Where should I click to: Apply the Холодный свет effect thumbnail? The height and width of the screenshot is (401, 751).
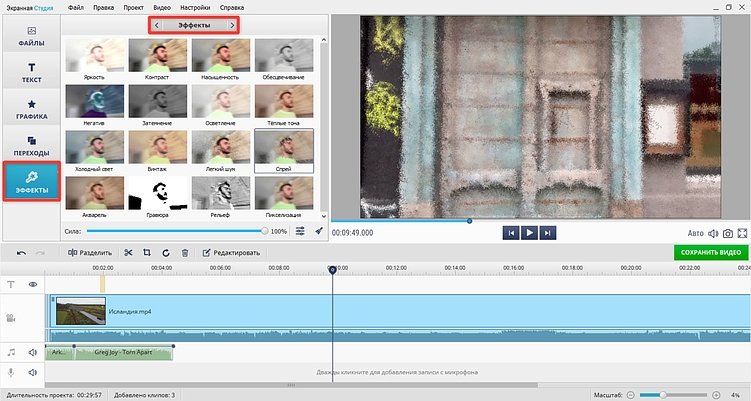[94, 147]
